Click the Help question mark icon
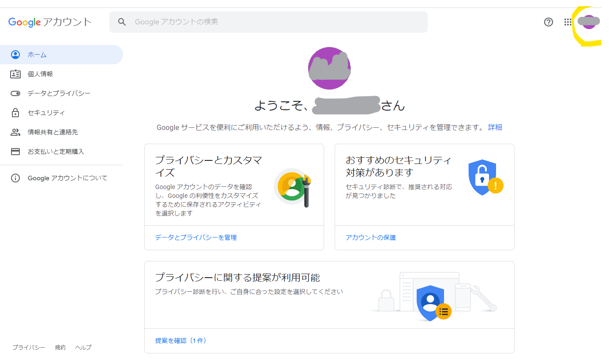The image size is (612, 364). (x=549, y=22)
